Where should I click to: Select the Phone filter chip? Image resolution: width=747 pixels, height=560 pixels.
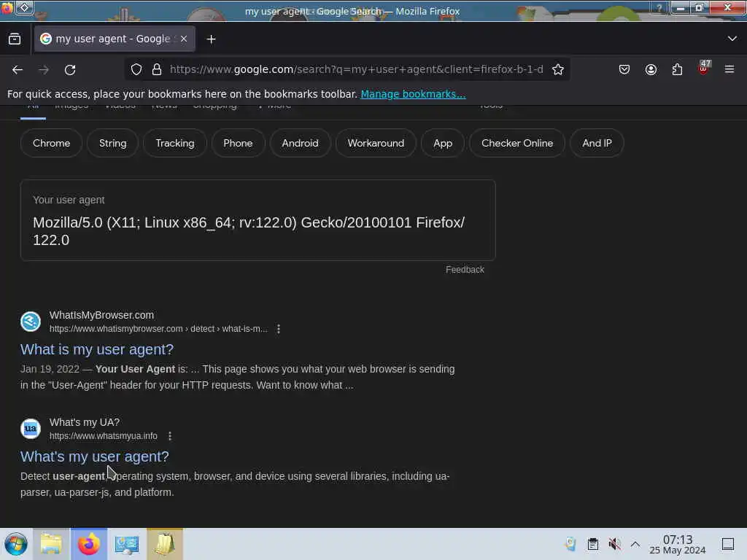[x=238, y=143]
